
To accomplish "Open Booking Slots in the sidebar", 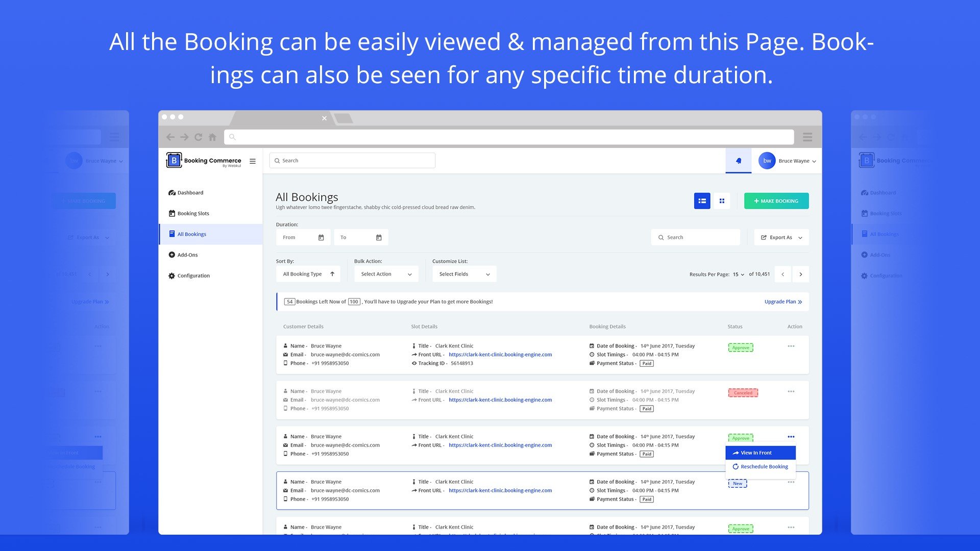I will (x=210, y=213).
